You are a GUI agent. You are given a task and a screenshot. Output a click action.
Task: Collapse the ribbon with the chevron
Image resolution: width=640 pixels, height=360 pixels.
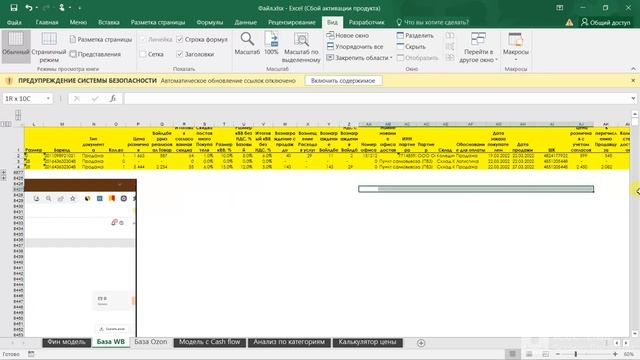coord(633,69)
